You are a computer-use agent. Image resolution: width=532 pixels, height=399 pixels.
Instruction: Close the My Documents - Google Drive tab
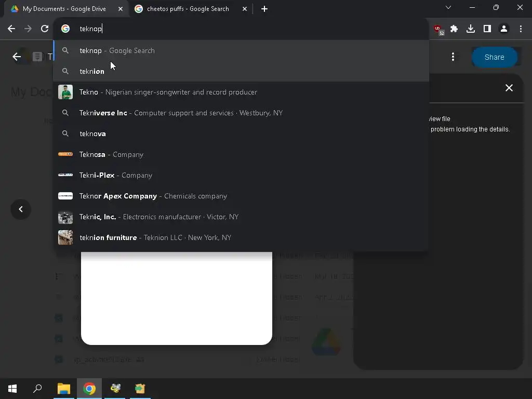[121, 9]
